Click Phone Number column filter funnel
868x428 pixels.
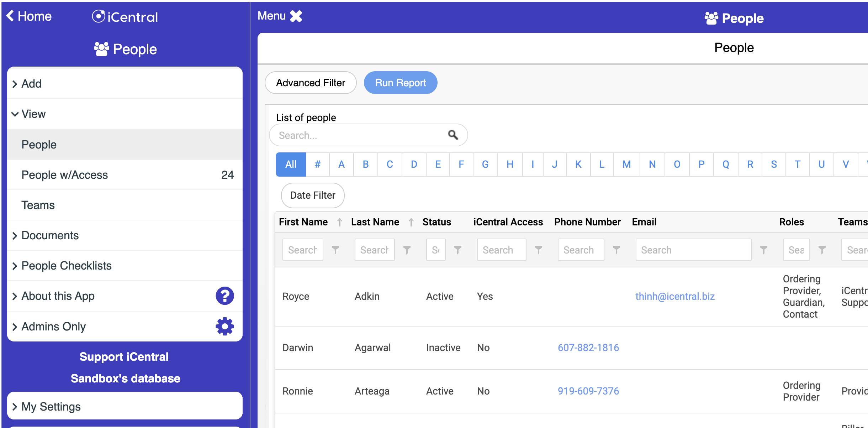click(x=616, y=250)
